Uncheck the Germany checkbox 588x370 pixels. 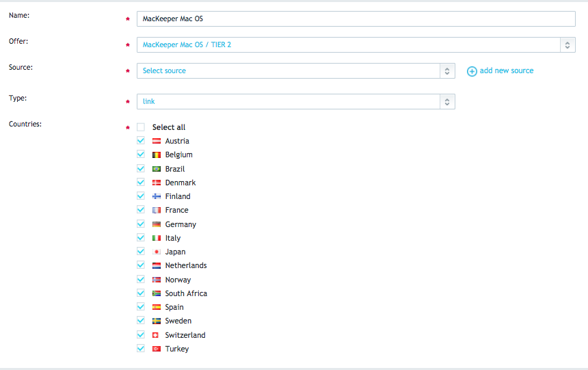pyautogui.click(x=141, y=224)
